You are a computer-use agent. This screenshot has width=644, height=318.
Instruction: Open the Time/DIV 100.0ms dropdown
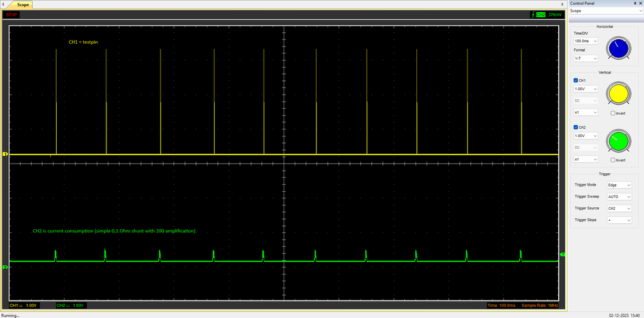pos(586,41)
